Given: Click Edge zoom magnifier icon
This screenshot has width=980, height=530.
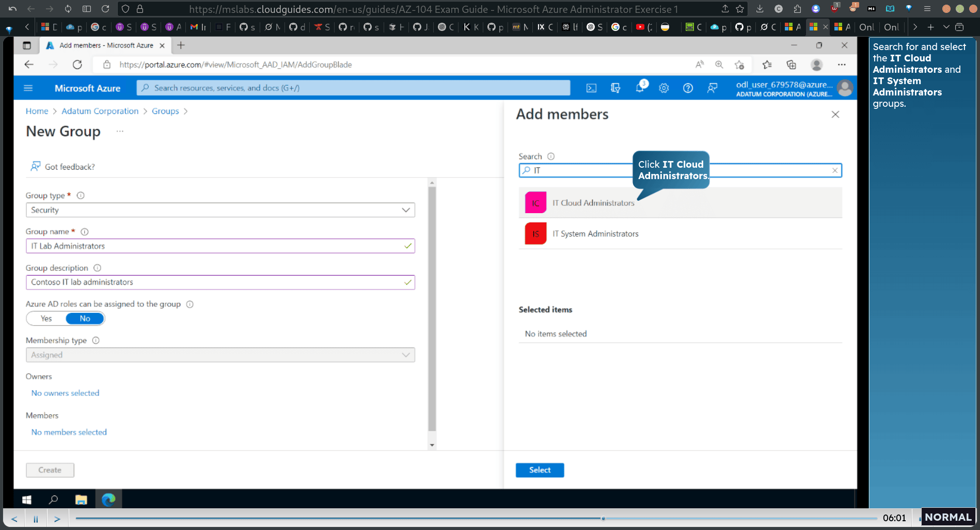Looking at the screenshot, I should tap(719, 65).
